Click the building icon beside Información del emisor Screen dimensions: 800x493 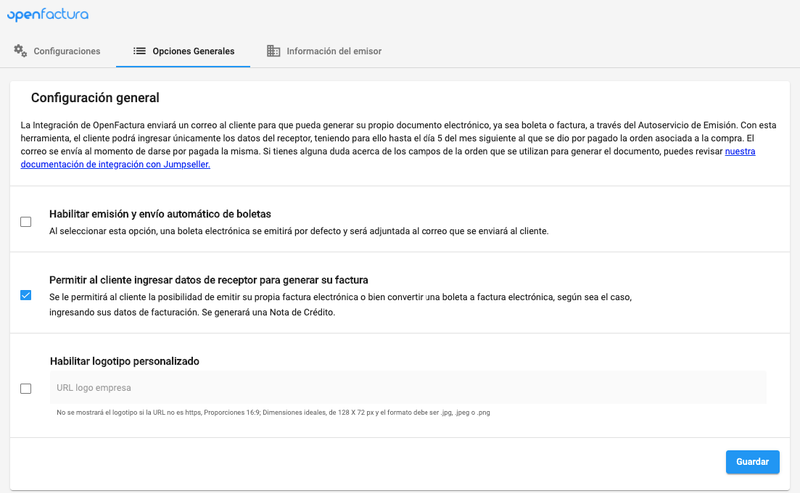(x=273, y=51)
